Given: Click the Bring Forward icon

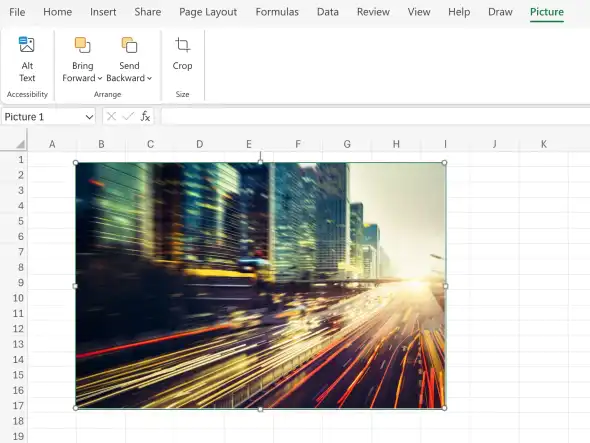Looking at the screenshot, I should click(82, 45).
